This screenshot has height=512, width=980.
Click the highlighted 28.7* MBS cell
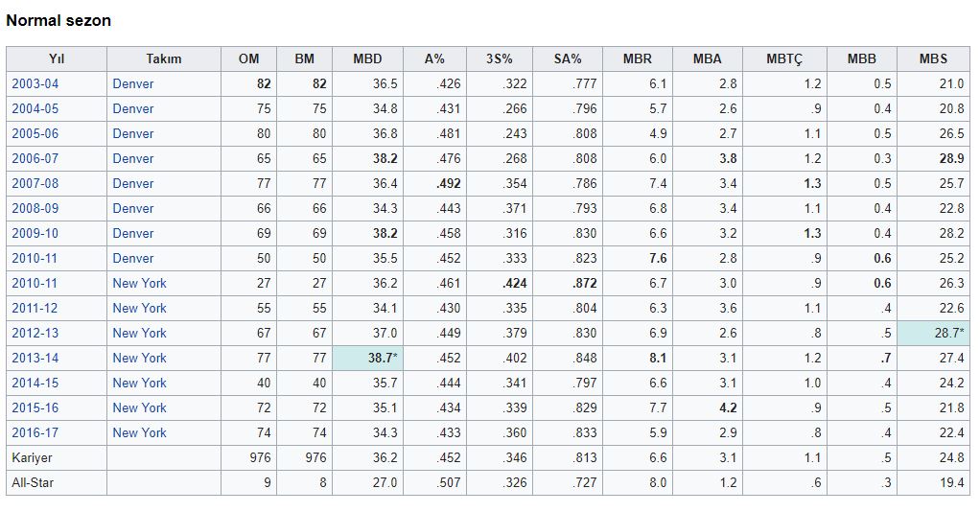[x=933, y=334]
